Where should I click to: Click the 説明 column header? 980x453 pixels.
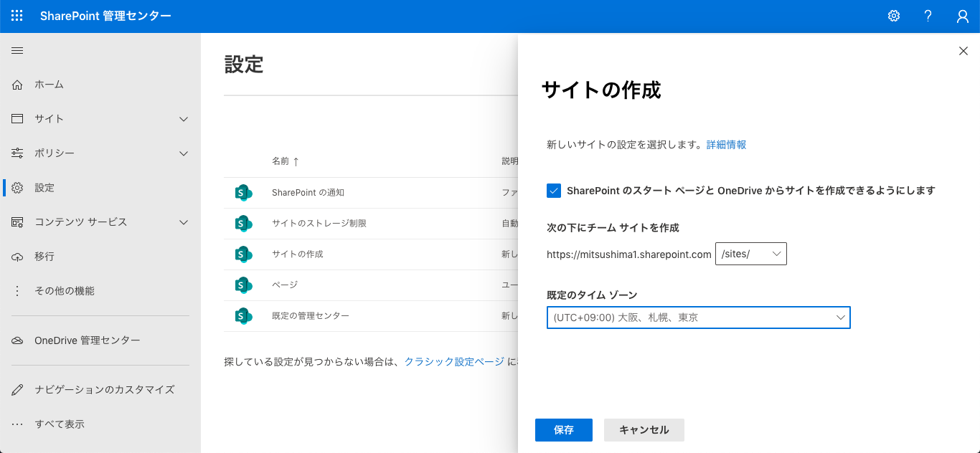pos(509,161)
